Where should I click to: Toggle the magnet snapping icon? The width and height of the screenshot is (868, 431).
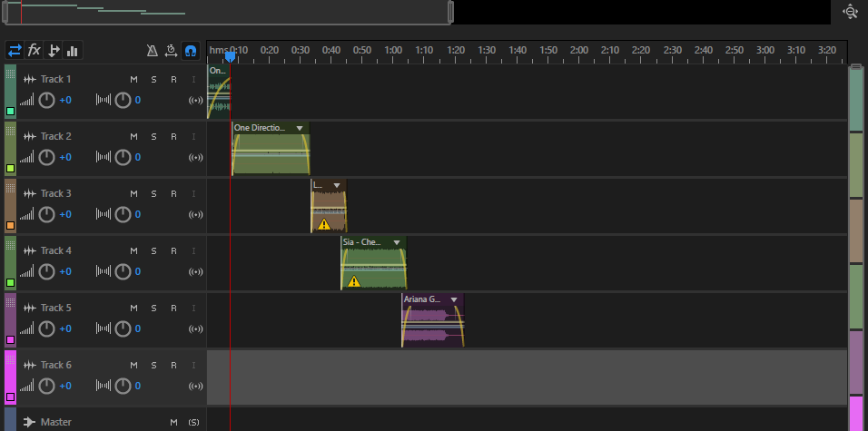pyautogui.click(x=191, y=51)
